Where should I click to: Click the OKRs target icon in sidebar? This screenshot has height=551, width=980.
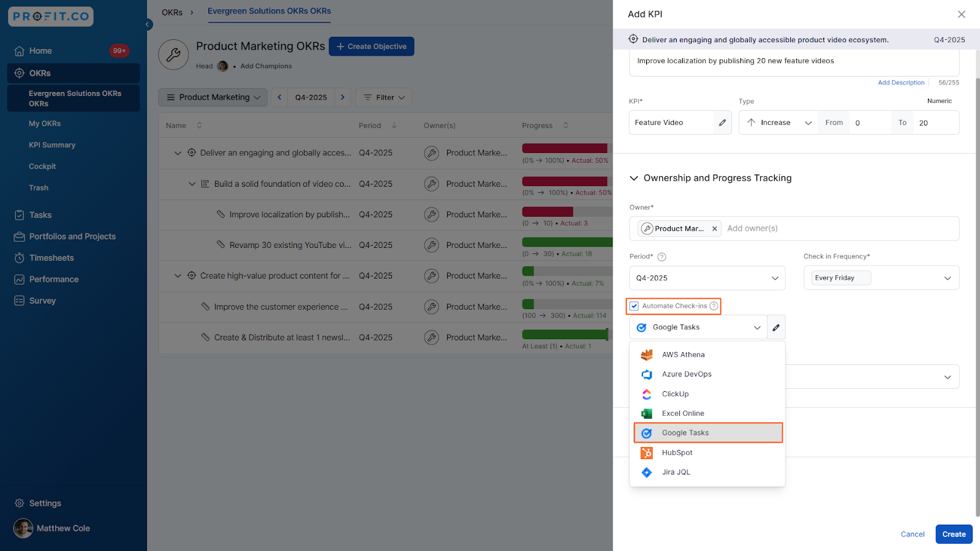[x=20, y=73]
